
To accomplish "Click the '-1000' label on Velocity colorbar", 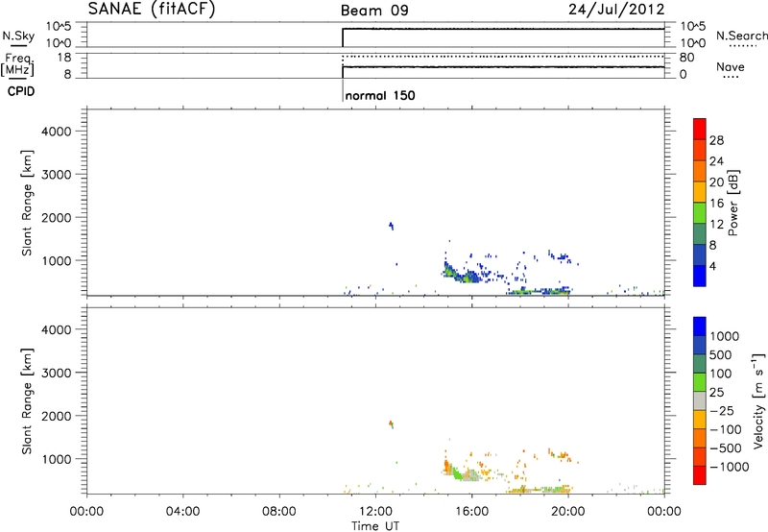I will click(x=730, y=467).
